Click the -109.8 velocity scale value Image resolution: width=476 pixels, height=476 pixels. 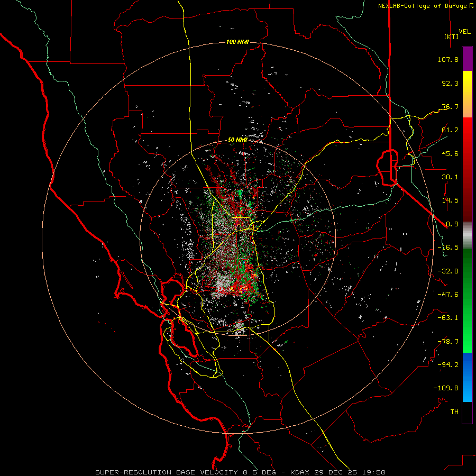point(446,388)
